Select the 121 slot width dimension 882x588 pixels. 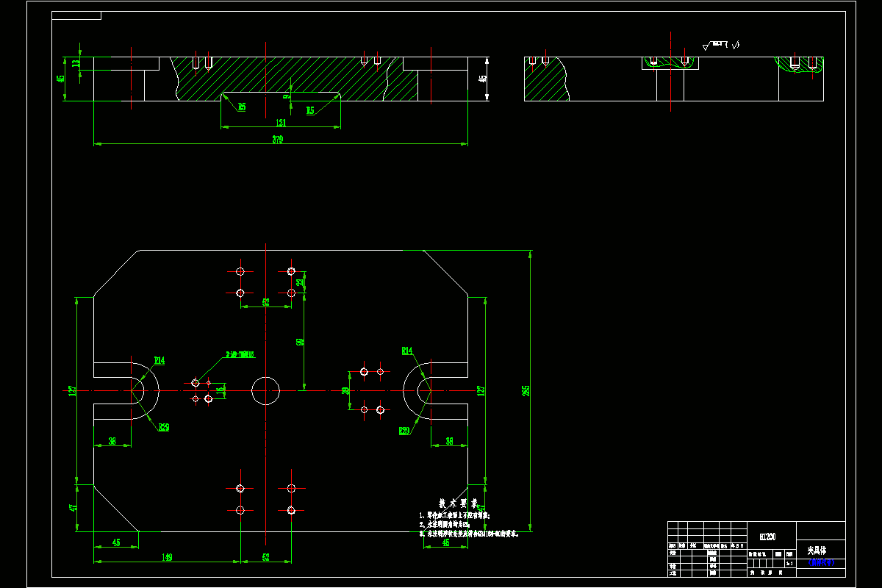coord(280,123)
